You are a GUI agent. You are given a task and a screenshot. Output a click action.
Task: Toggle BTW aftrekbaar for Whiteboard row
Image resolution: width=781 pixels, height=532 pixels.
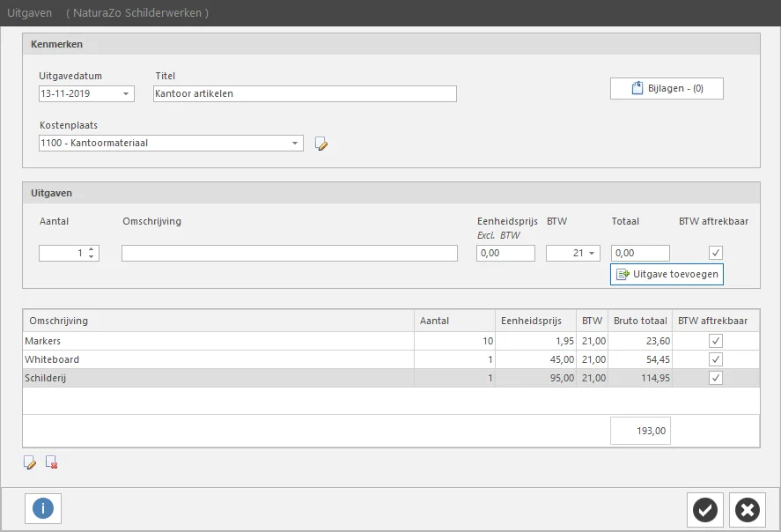click(x=715, y=359)
